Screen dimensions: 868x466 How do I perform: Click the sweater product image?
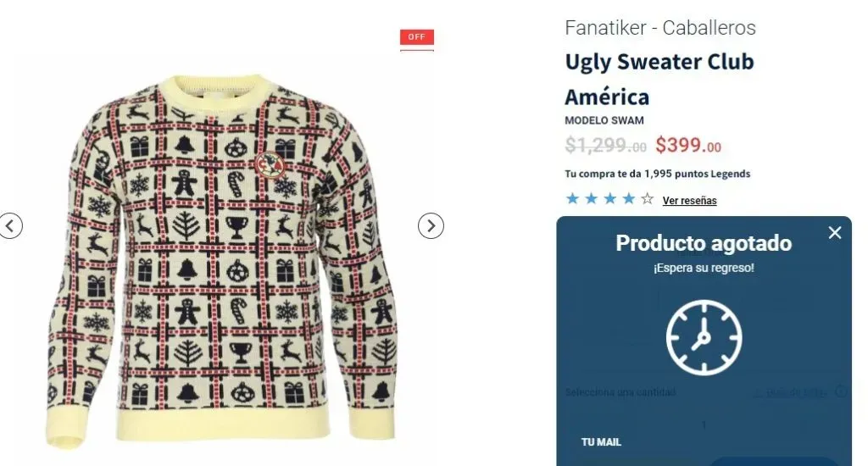pos(221,260)
